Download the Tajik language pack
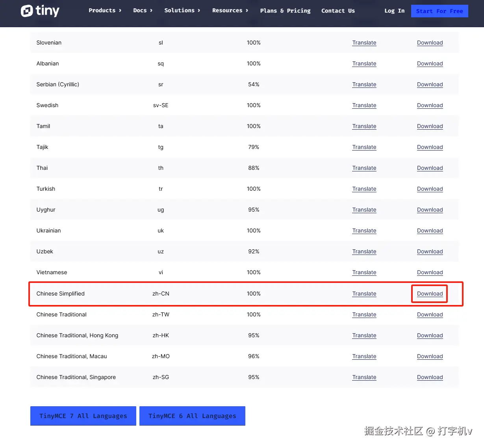484x448 pixels. (430, 147)
